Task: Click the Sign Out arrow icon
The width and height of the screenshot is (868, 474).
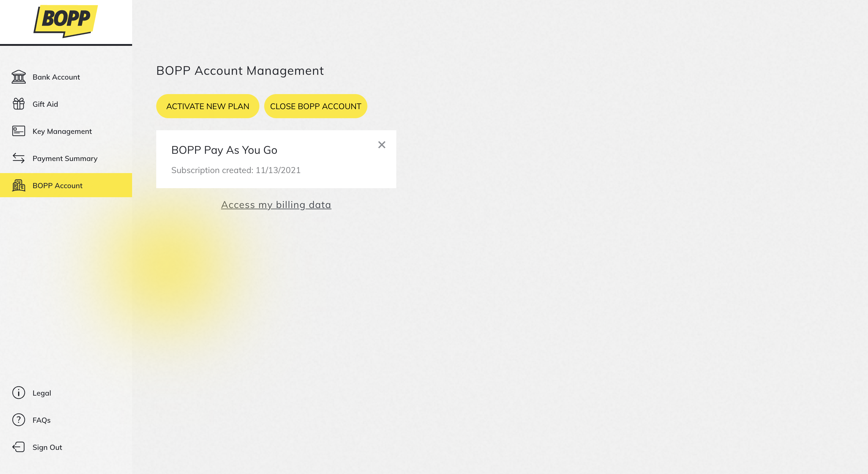Action: tap(18, 447)
